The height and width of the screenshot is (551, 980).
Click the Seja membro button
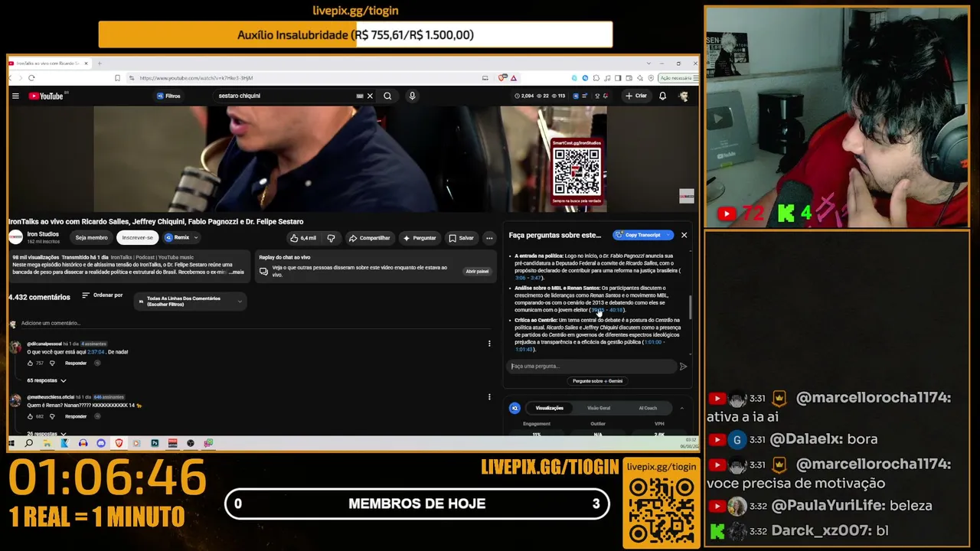point(91,238)
